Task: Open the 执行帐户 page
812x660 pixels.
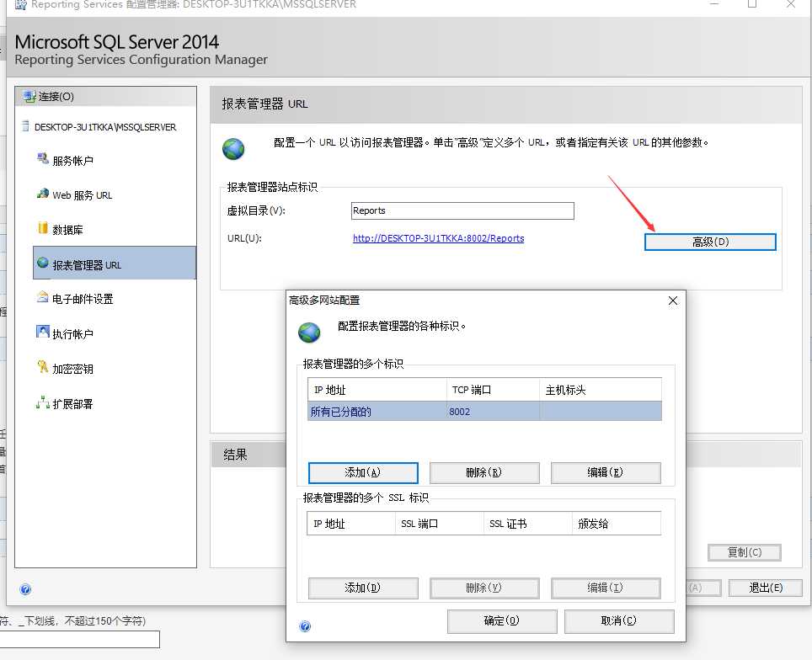Action: [x=73, y=334]
